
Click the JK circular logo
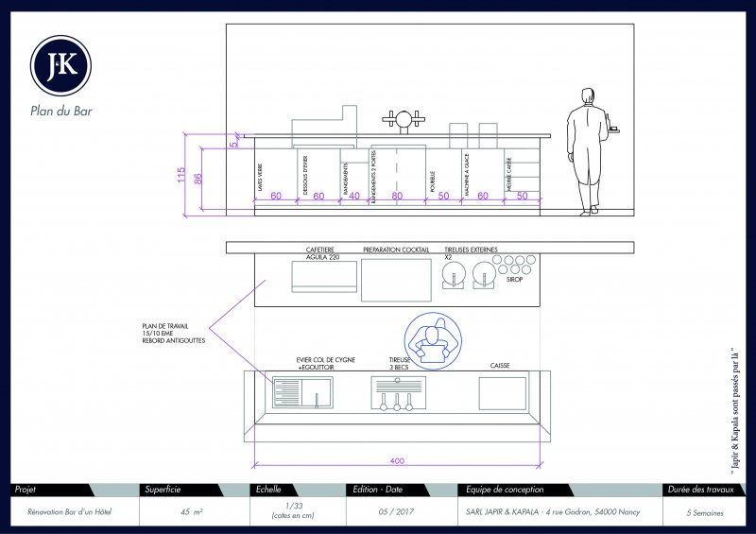pyautogui.click(x=61, y=64)
